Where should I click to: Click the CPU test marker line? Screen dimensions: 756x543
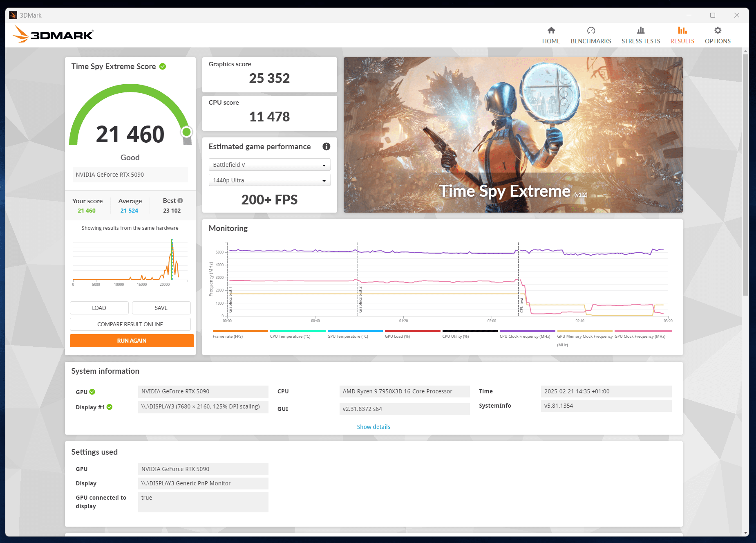coord(519,279)
